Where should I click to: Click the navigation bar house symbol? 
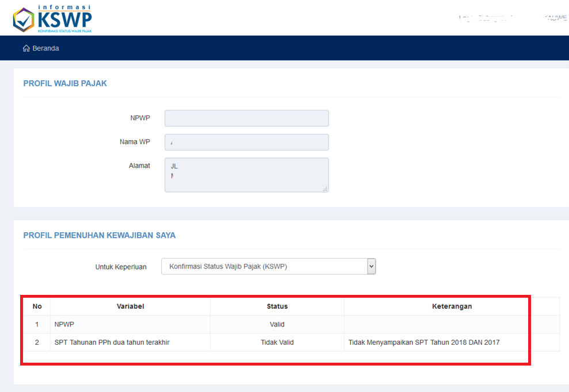(25, 48)
